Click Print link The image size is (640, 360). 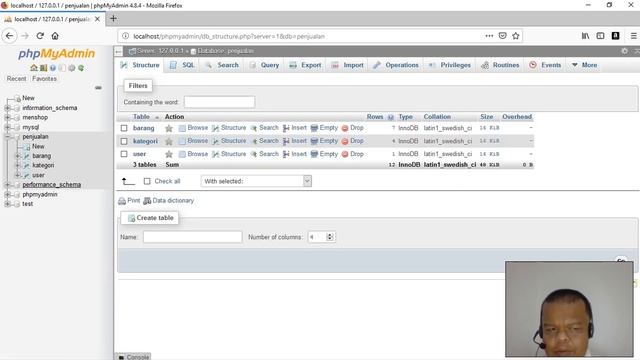point(129,200)
